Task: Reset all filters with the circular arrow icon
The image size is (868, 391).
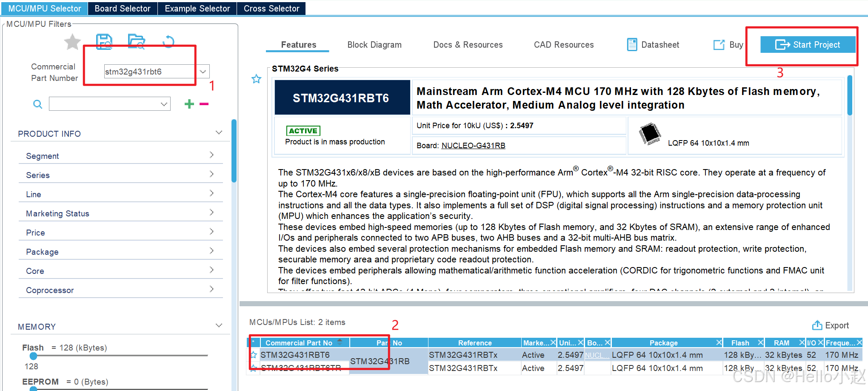Action: point(168,41)
